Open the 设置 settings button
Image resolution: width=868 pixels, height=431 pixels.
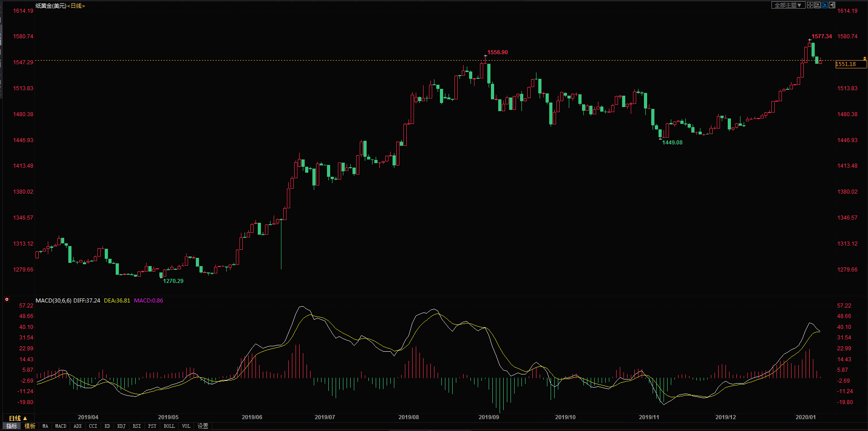pos(203,426)
